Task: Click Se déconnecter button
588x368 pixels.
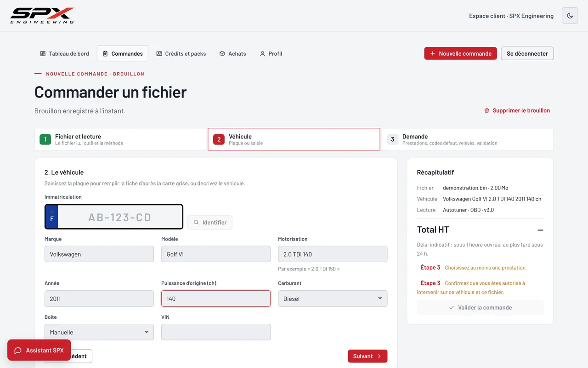Action: pyautogui.click(x=527, y=53)
